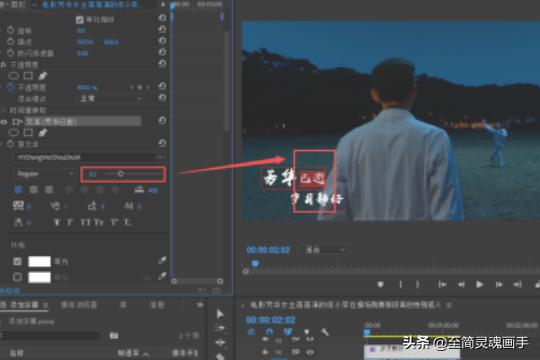Select pen mask tool under Text layer
This screenshot has height=360, width=540.
point(43,132)
